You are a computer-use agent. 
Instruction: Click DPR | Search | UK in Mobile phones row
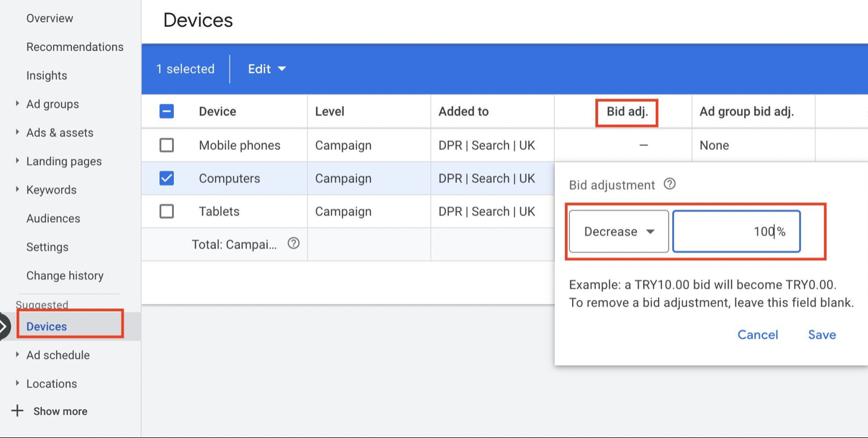click(486, 145)
